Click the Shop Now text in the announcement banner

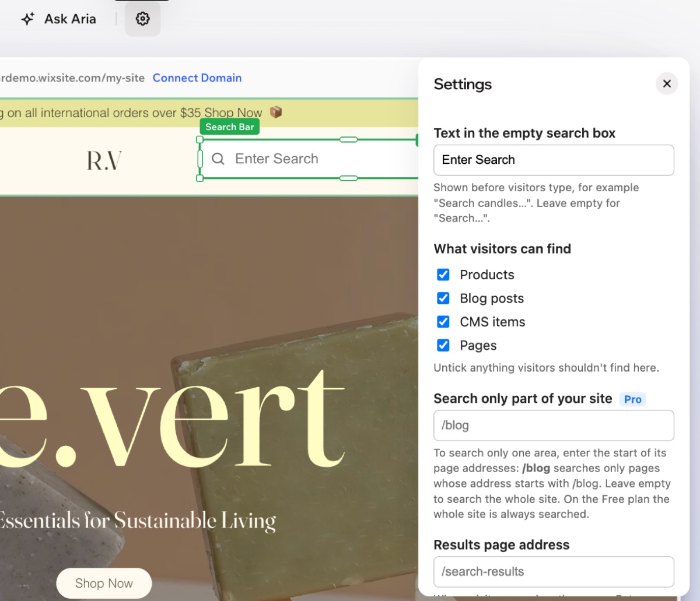pos(233,113)
